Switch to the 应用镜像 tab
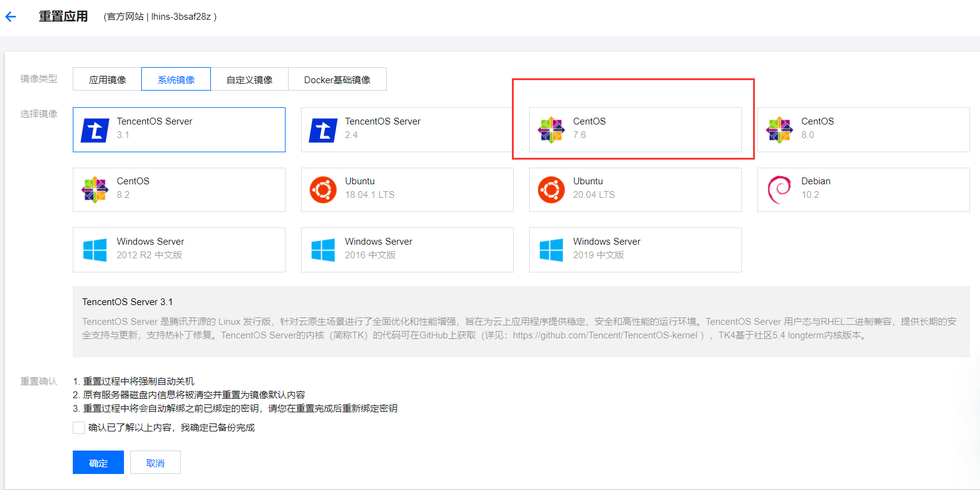The width and height of the screenshot is (980, 490). [x=107, y=80]
